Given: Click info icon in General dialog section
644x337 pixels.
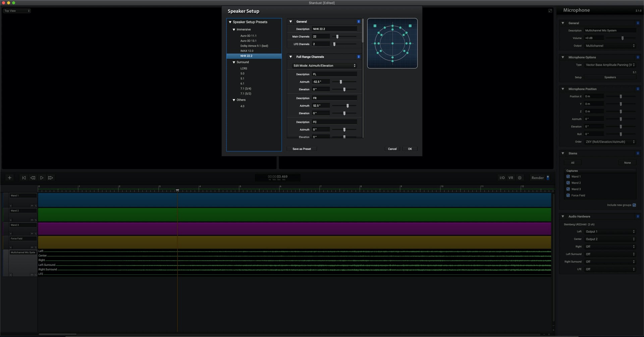Looking at the screenshot, I should tap(359, 21).
